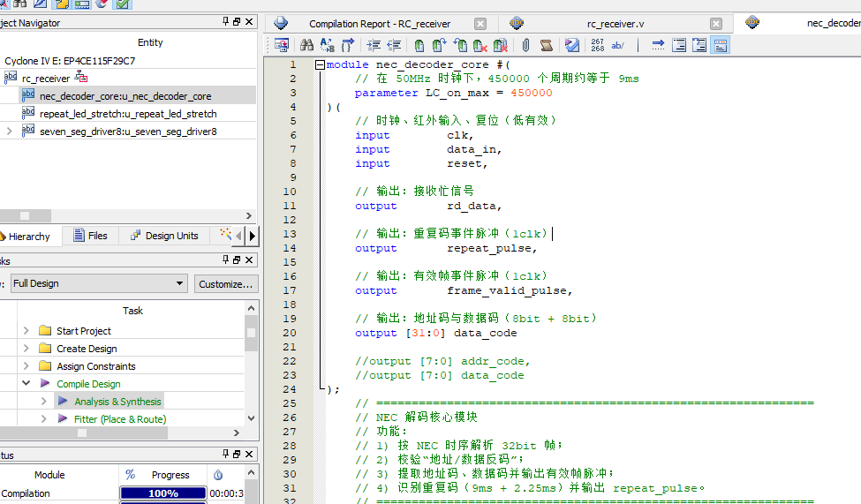Jump to matching brace using the braces icon

348,45
